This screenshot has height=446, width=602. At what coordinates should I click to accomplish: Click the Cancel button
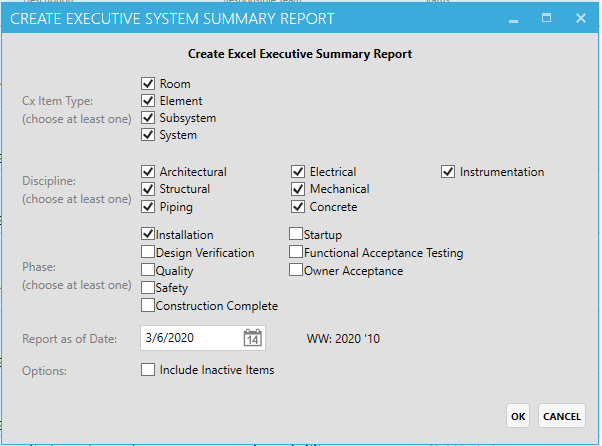tap(561, 416)
